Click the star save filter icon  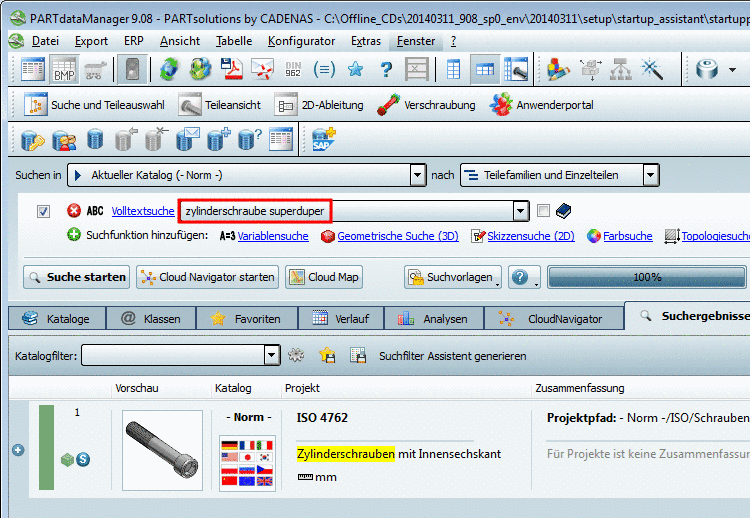coord(327,355)
